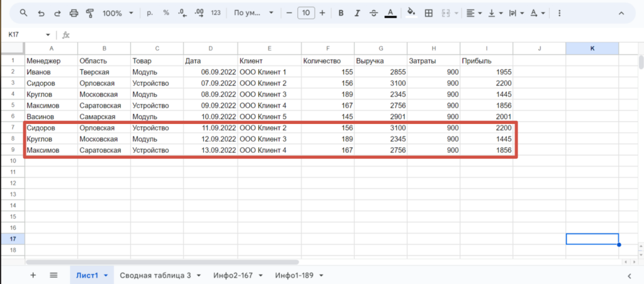Toggle strikethrough formatting

pyautogui.click(x=374, y=13)
